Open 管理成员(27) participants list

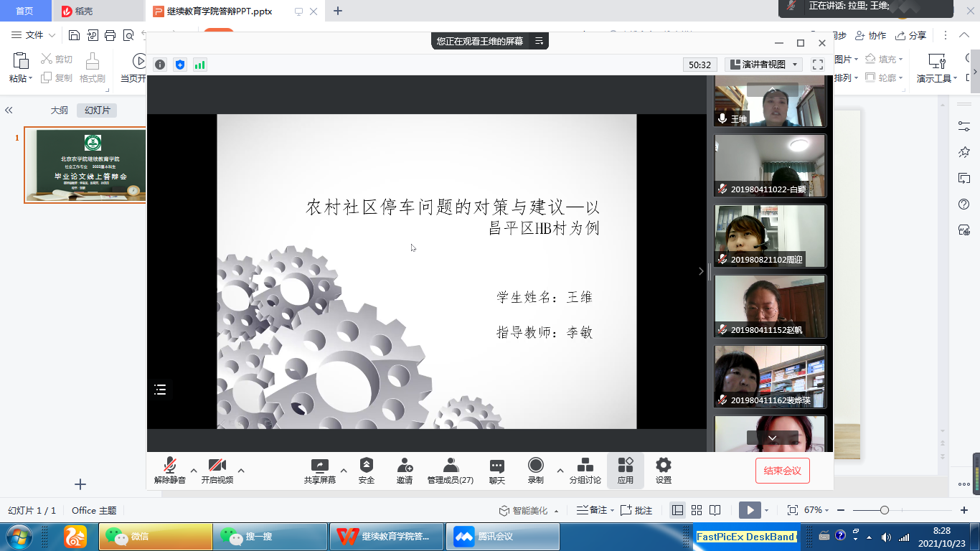tap(450, 470)
